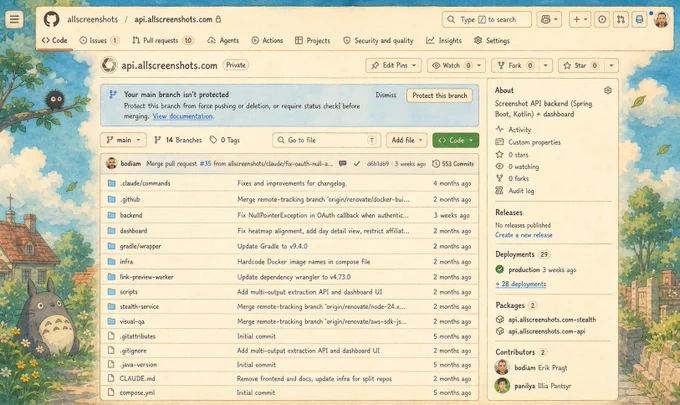Open Custom properties in sidebar
The width and height of the screenshot is (680, 405).
(534, 142)
